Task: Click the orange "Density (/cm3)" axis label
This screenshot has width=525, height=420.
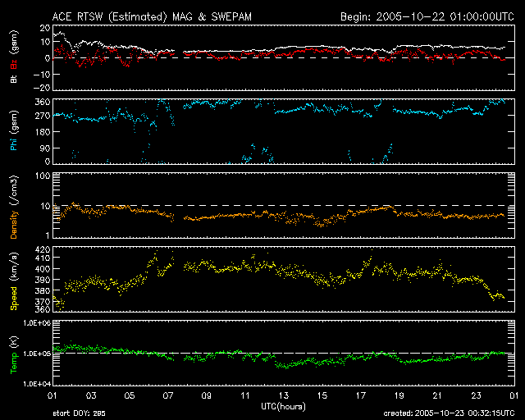Action: pyautogui.click(x=14, y=208)
